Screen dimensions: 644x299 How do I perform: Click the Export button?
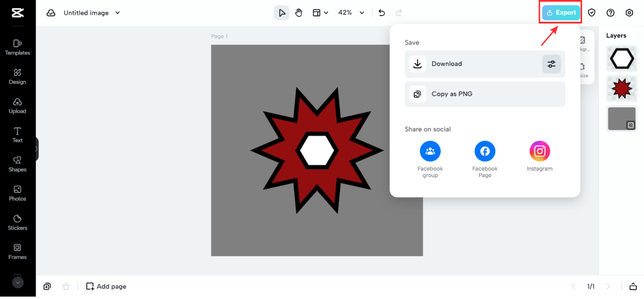click(561, 13)
